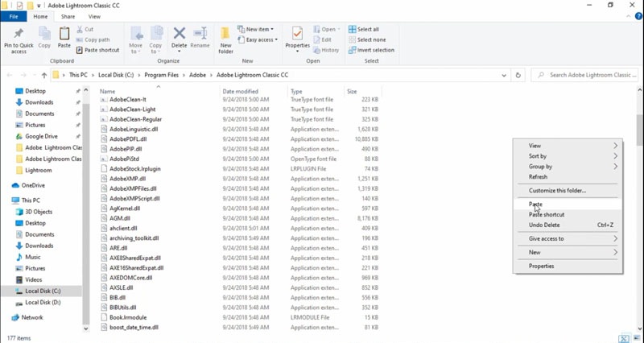Click Paste shortcut in ribbon Clipboard group

tap(97, 50)
